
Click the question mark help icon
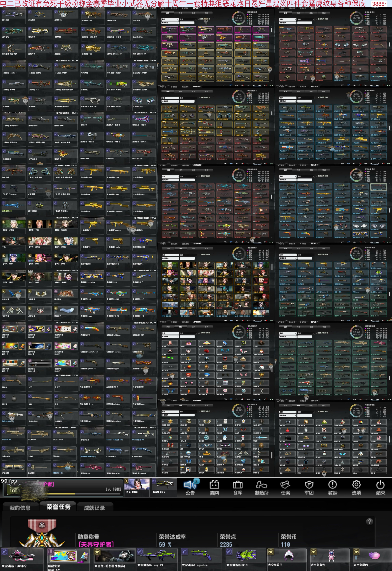pyautogui.click(x=369, y=522)
